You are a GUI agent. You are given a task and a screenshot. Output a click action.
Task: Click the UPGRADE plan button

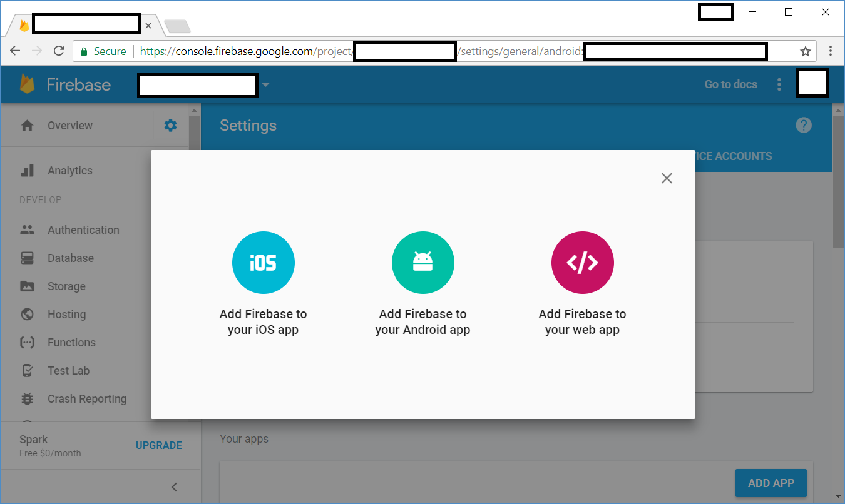tap(159, 446)
